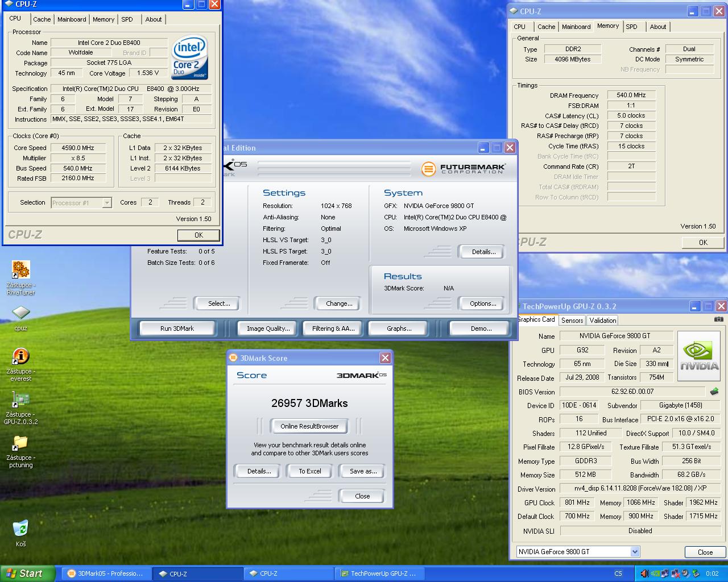Click the Intel Core 2 Duo logo

tap(190, 58)
